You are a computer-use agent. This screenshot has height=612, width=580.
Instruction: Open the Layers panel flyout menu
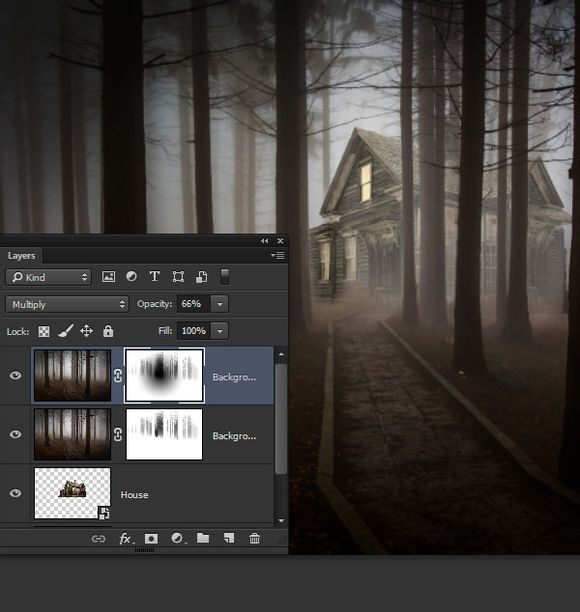(278, 256)
